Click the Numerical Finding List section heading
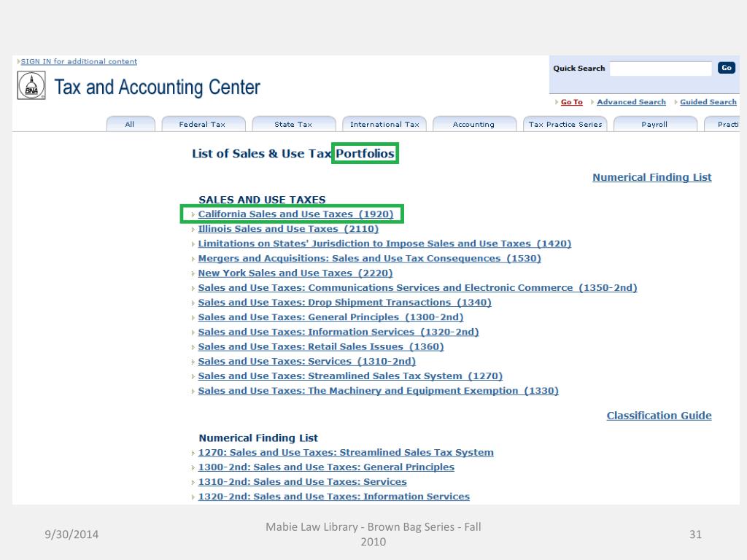 pos(258,438)
